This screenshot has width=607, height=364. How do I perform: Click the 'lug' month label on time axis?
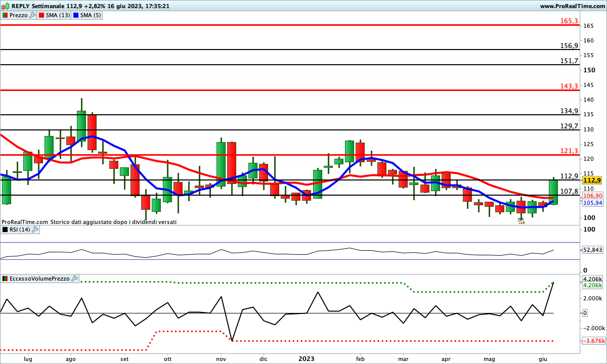[28, 359]
